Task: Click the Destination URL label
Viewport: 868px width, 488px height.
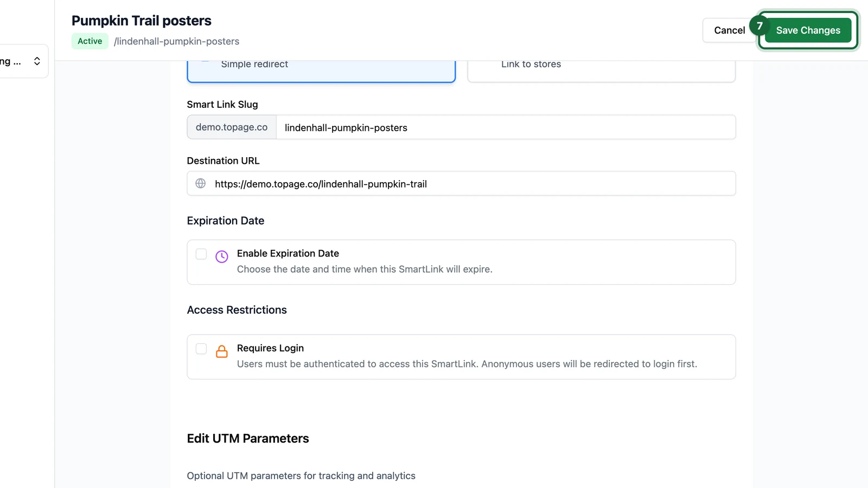Action: pyautogui.click(x=224, y=160)
